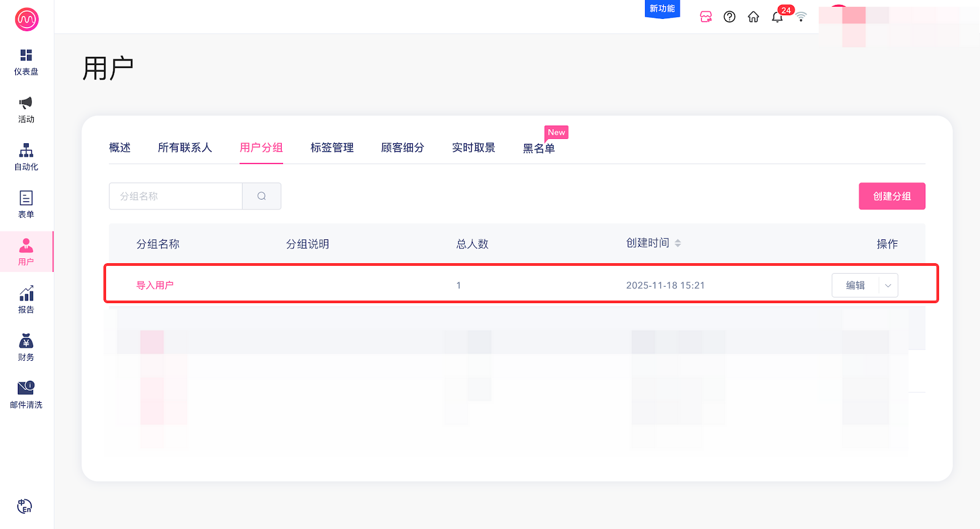The width and height of the screenshot is (980, 529).
Task: Switch to 所有联系人 tab
Action: [184, 148]
